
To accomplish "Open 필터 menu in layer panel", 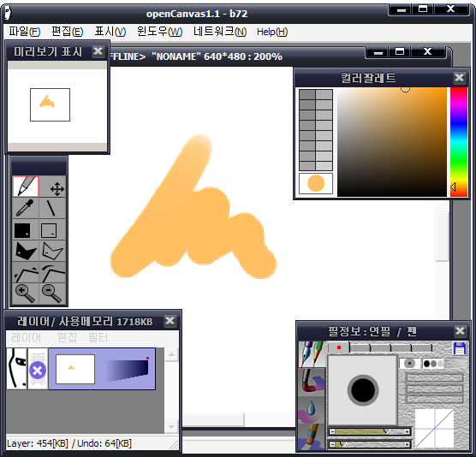I will 98,338.
